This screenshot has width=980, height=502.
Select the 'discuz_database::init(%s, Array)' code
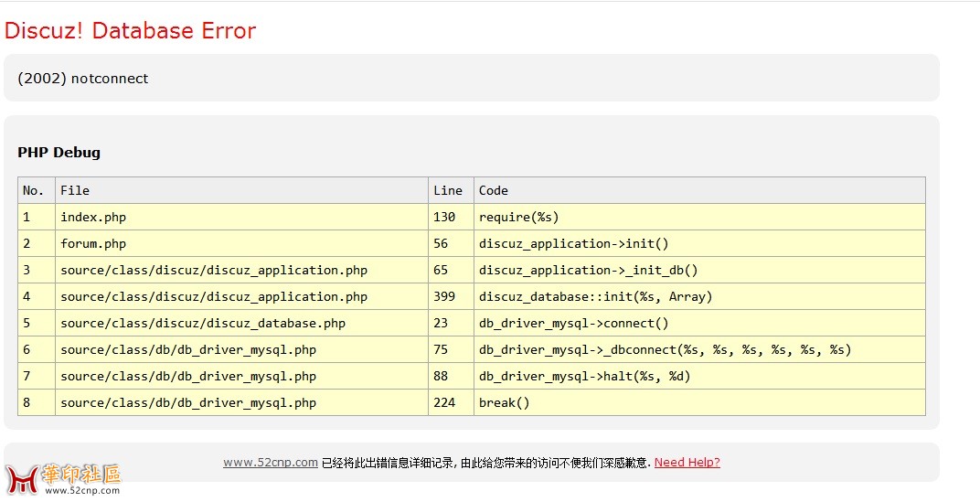699,296
